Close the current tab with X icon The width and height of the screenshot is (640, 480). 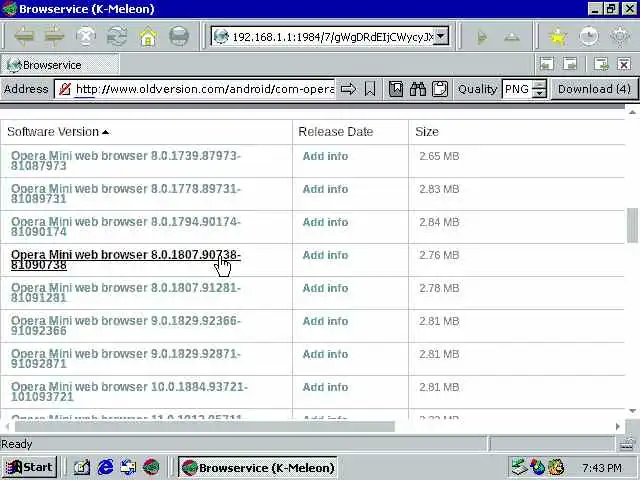click(624, 64)
